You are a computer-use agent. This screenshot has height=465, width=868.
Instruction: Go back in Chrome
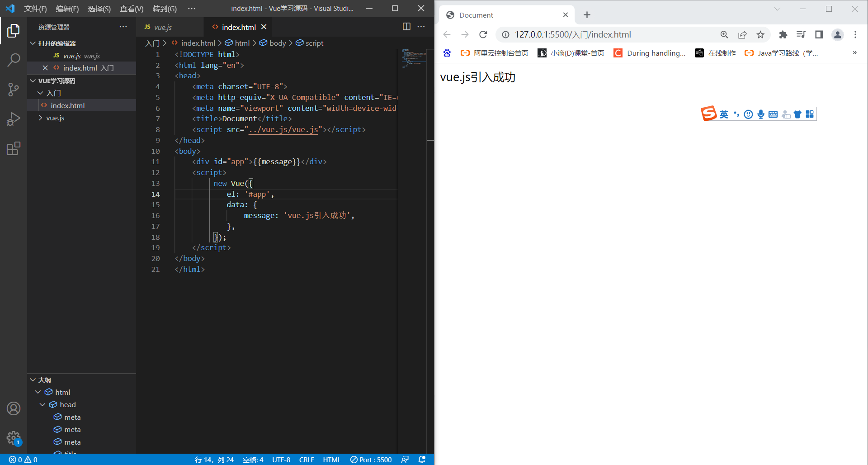pyautogui.click(x=447, y=34)
